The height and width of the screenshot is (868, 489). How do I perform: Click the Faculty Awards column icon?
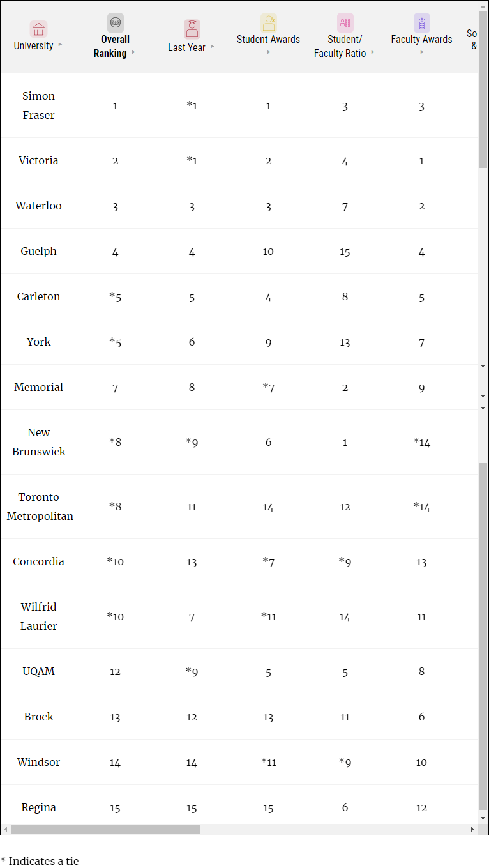click(421, 23)
